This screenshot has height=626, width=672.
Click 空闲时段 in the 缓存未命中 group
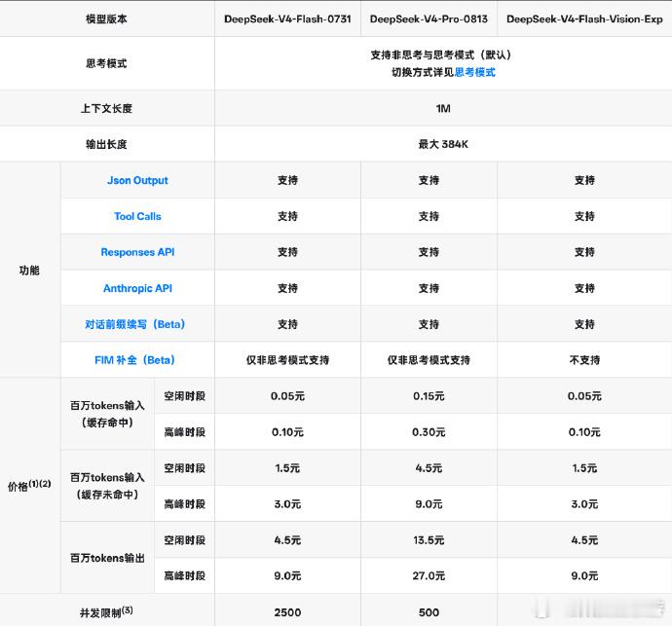[185, 468]
